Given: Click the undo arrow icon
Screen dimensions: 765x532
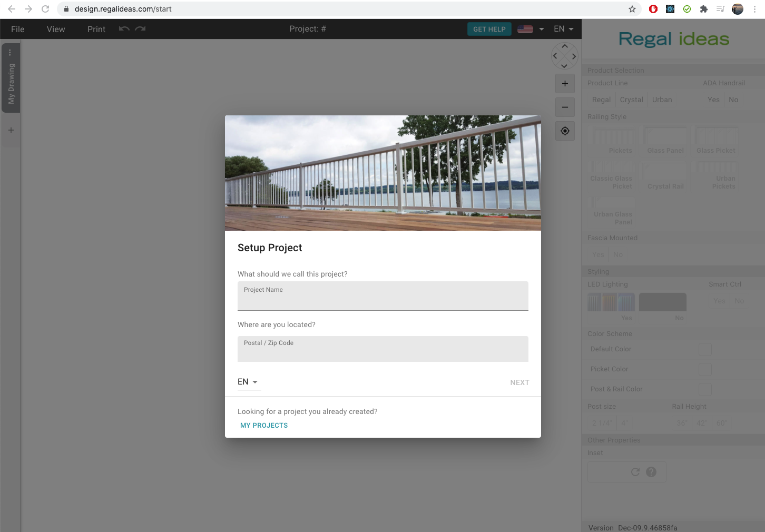Looking at the screenshot, I should (x=124, y=29).
